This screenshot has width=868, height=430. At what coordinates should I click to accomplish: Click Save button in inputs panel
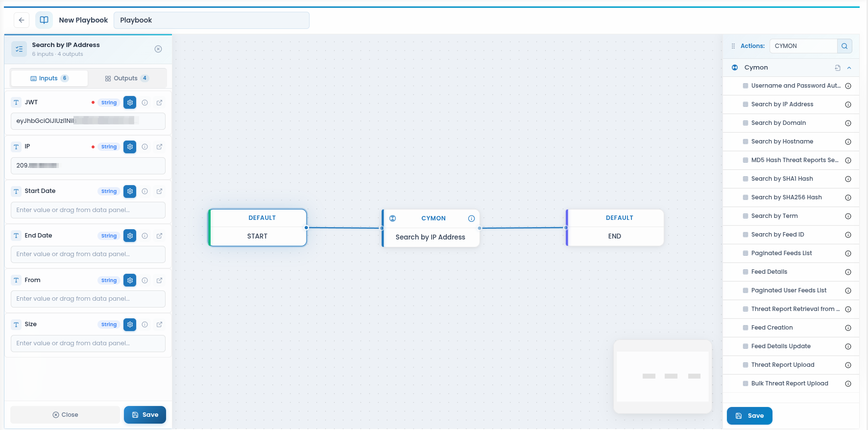145,415
